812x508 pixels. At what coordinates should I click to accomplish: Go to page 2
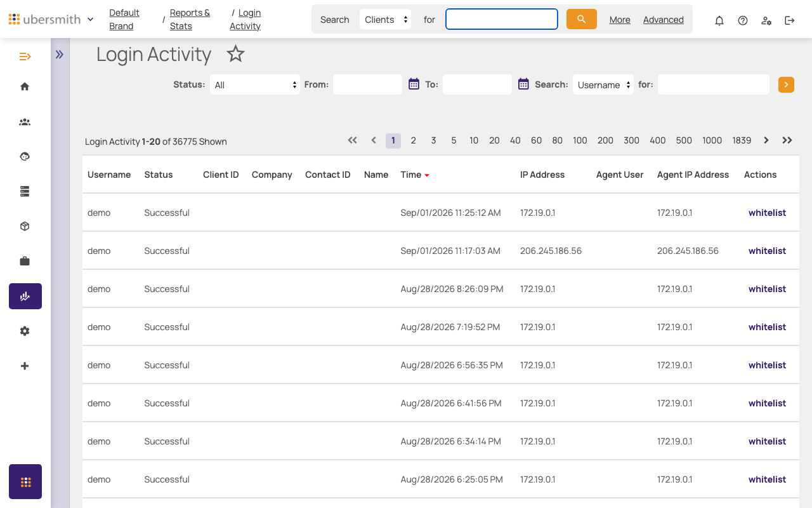point(414,140)
